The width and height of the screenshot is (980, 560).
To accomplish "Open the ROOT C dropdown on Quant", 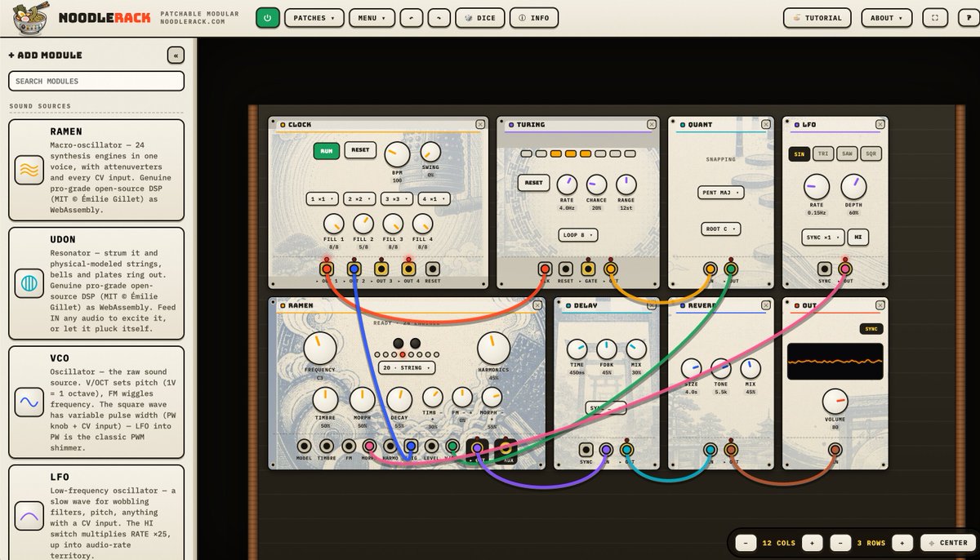I will tap(721, 229).
